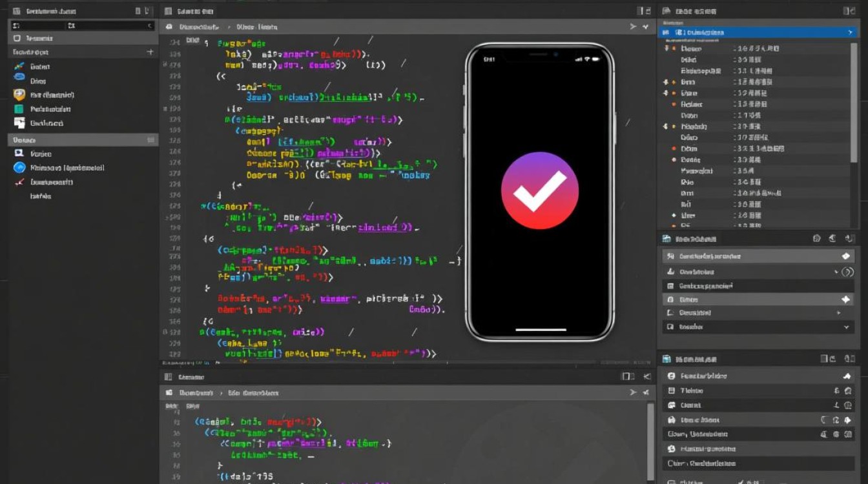This screenshot has width=868, height=484.
Task: Expand the first tree item in the top-right list
Action: point(666,48)
